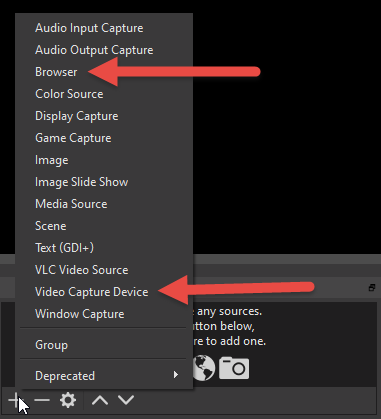The width and height of the screenshot is (381, 419).
Task: Click the camera source icon
Action: [x=234, y=368]
